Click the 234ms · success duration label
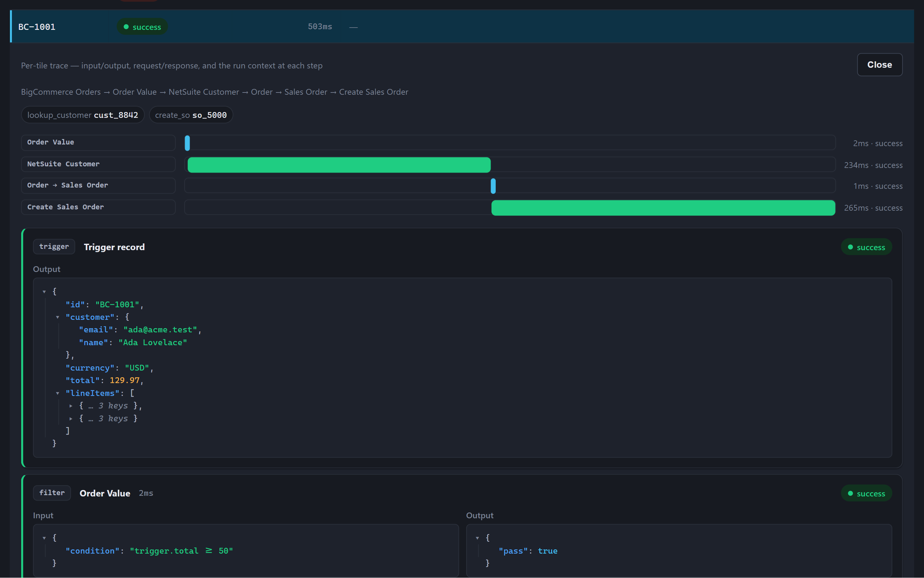The width and height of the screenshot is (924, 578). point(873,165)
